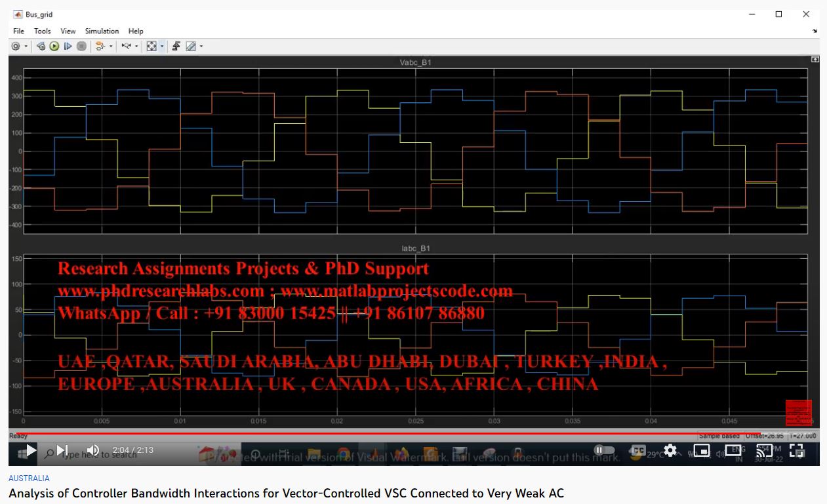Open the Simulation menu
Viewport: 827px width, 504px height.
coord(102,31)
